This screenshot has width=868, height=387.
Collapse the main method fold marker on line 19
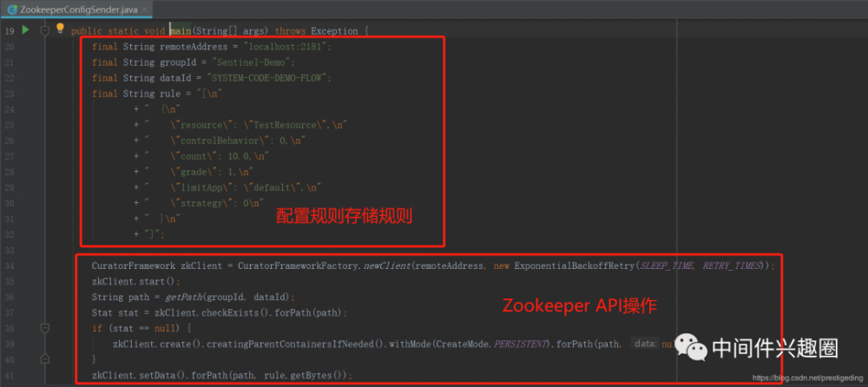tap(45, 31)
